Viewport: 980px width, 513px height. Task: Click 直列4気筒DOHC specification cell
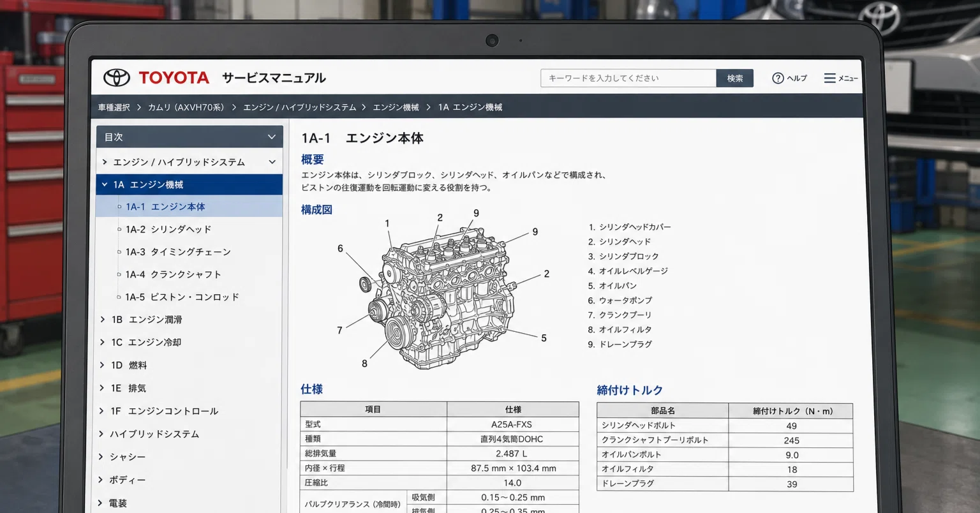tap(512, 439)
